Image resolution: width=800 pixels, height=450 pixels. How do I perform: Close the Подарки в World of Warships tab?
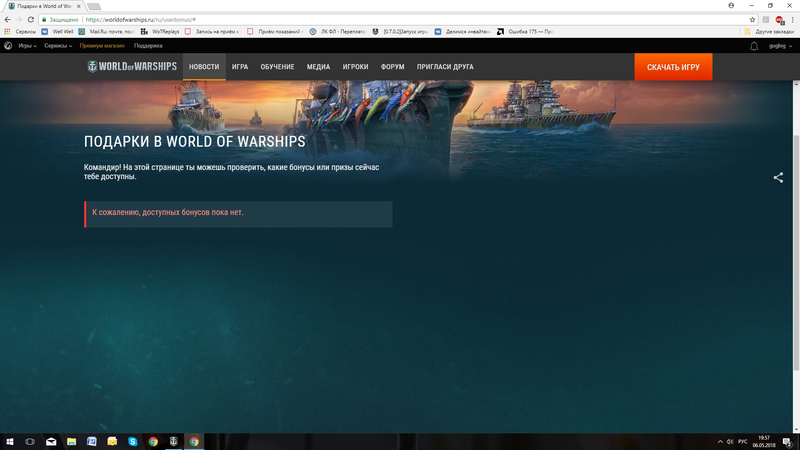[x=79, y=6]
